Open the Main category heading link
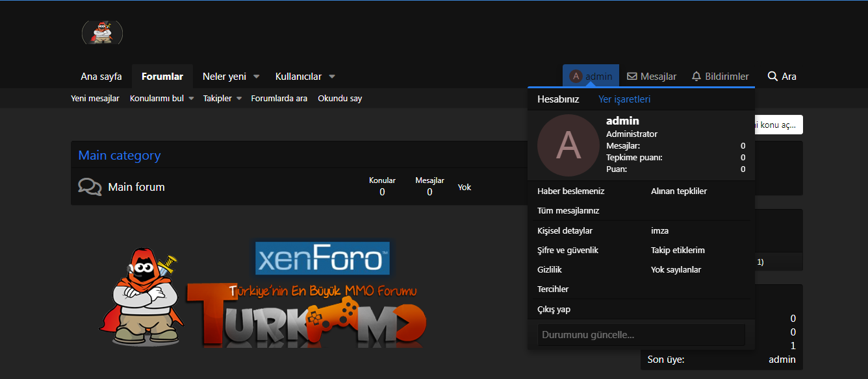Viewport: 868px width, 379px height. (120, 156)
